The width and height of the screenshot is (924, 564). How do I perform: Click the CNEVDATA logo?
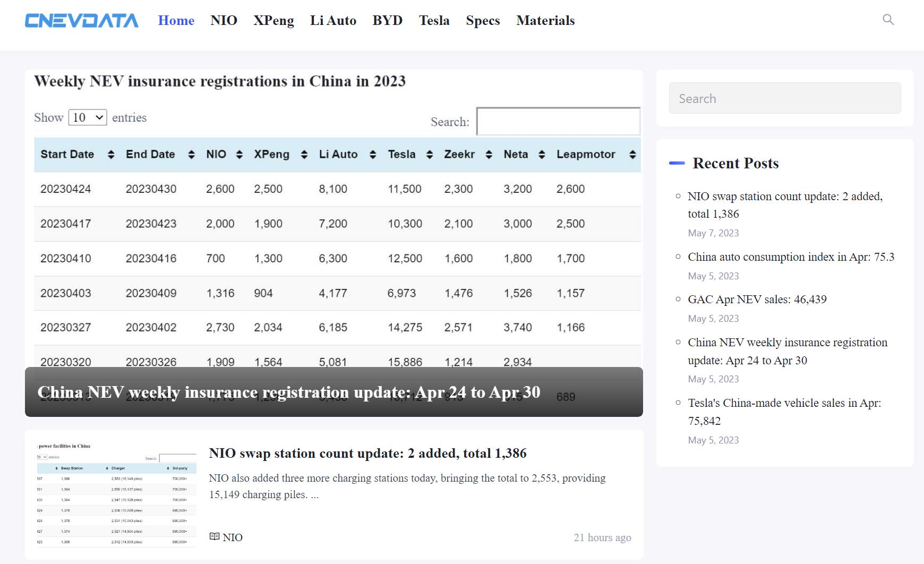(x=81, y=20)
